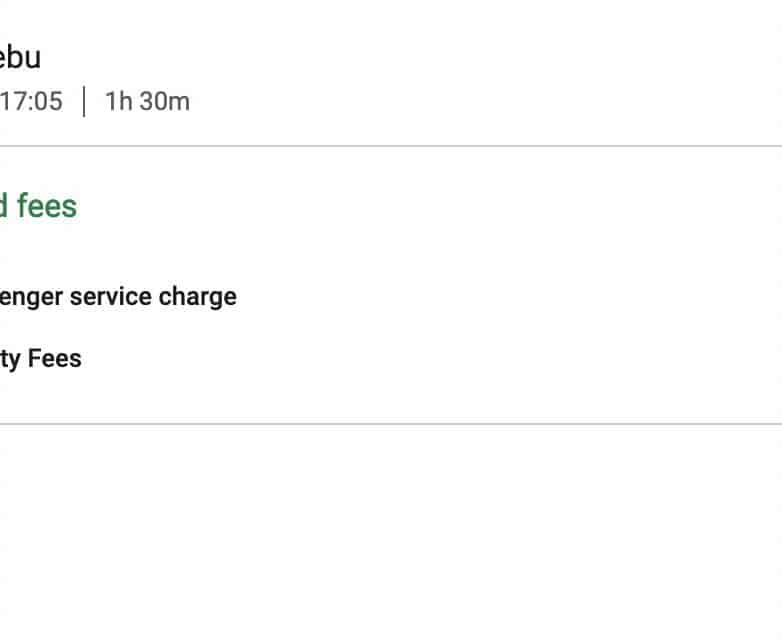Click the divider line under fees list
Image resolution: width=782 pixels, height=640 pixels.
[x=390, y=424]
